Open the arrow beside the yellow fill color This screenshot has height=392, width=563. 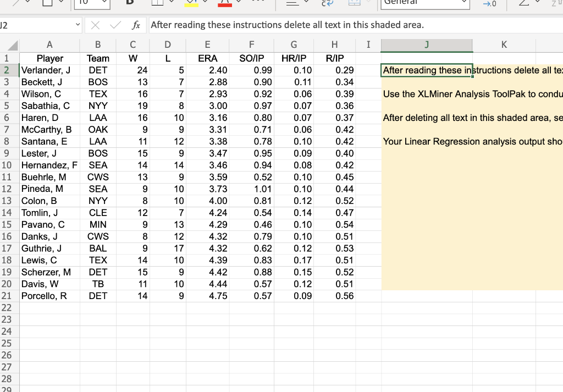pyautogui.click(x=206, y=2)
